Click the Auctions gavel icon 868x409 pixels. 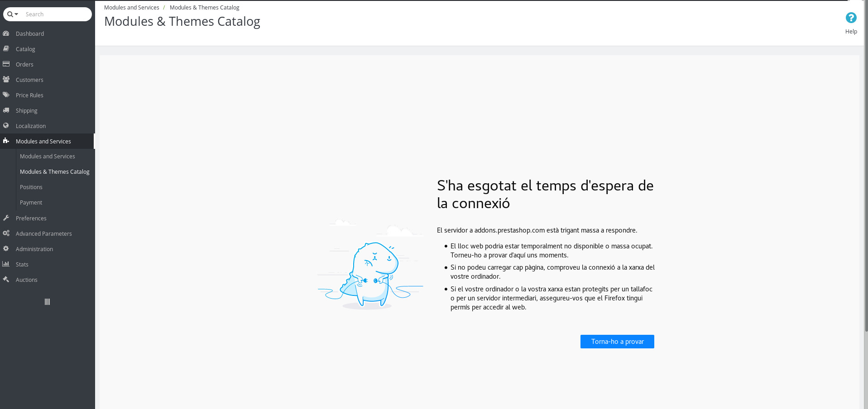[x=6, y=280]
